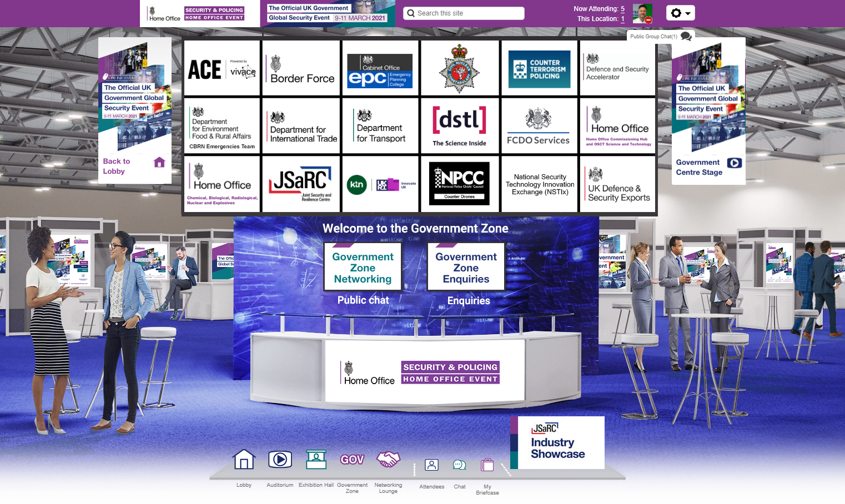Click the Chat speech bubble icon

click(459, 465)
